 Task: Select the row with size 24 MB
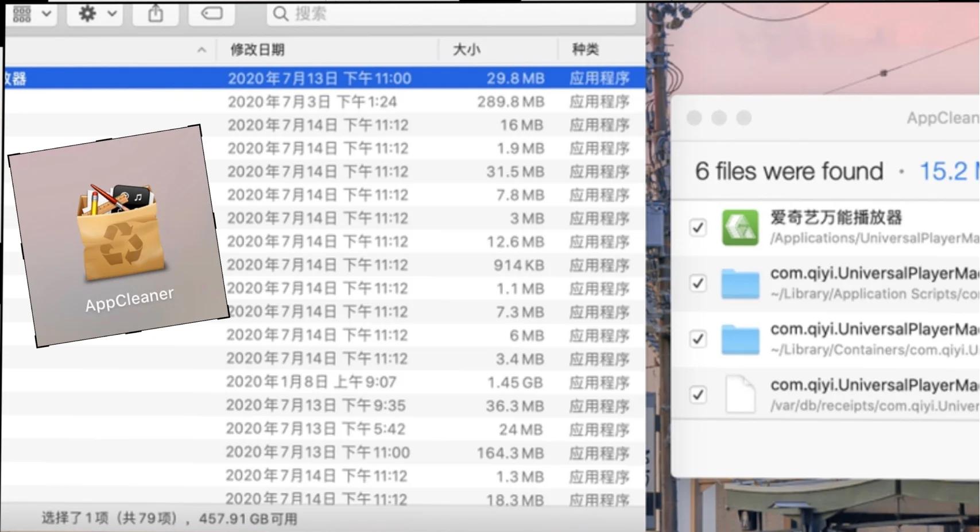[324, 429]
